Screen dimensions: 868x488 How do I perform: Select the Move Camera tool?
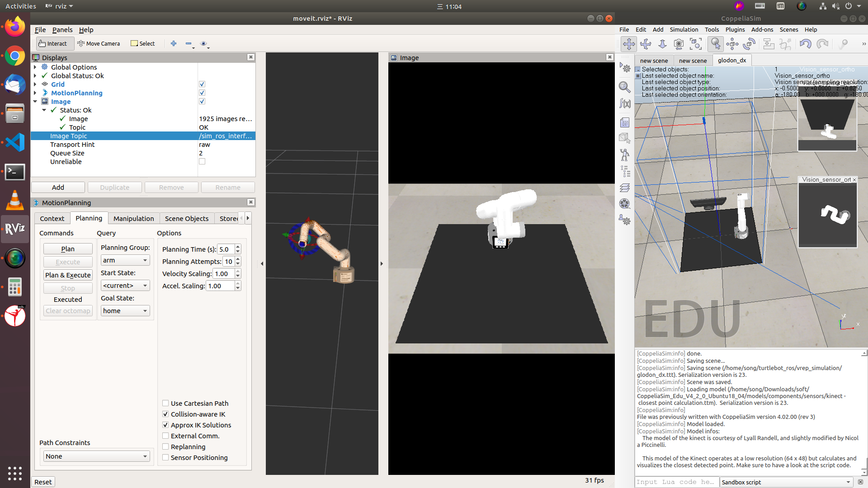(x=99, y=43)
